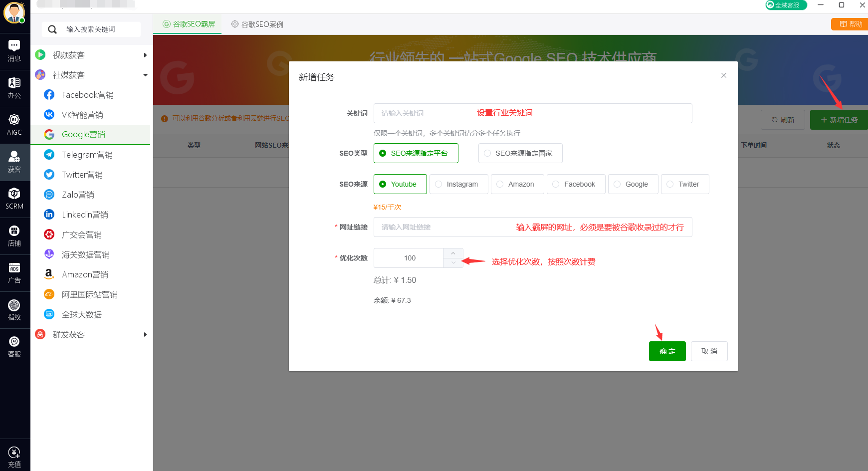Open the AIGC section icon

pyautogui.click(x=14, y=125)
